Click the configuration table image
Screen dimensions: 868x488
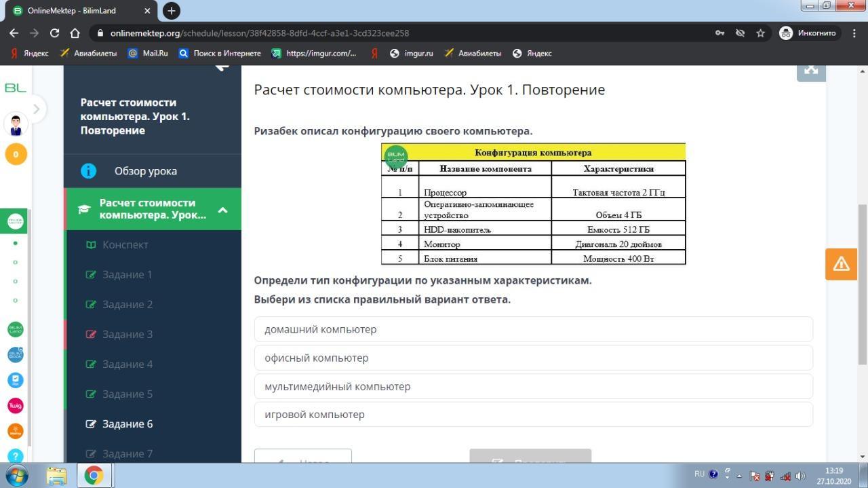click(x=534, y=204)
